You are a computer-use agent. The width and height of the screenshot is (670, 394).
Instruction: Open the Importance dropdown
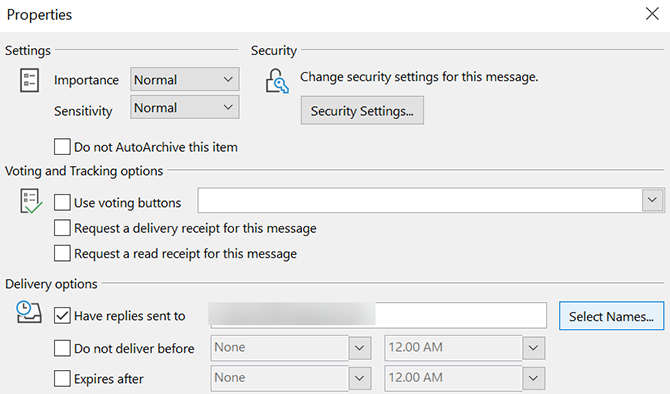point(185,79)
